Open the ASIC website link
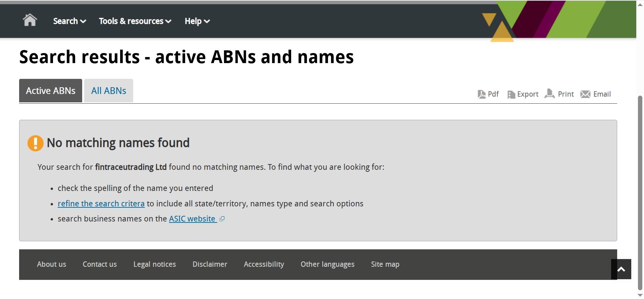 [192, 219]
